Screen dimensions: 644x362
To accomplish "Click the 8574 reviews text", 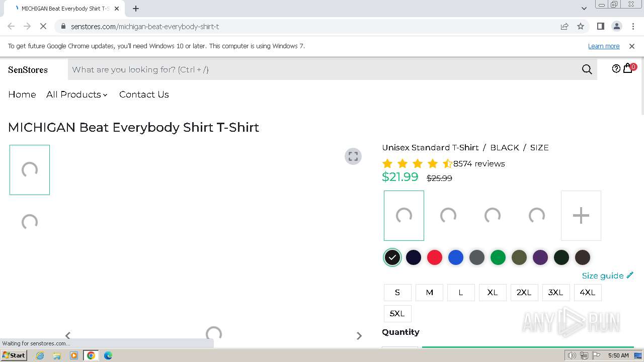I will coord(479,163).
